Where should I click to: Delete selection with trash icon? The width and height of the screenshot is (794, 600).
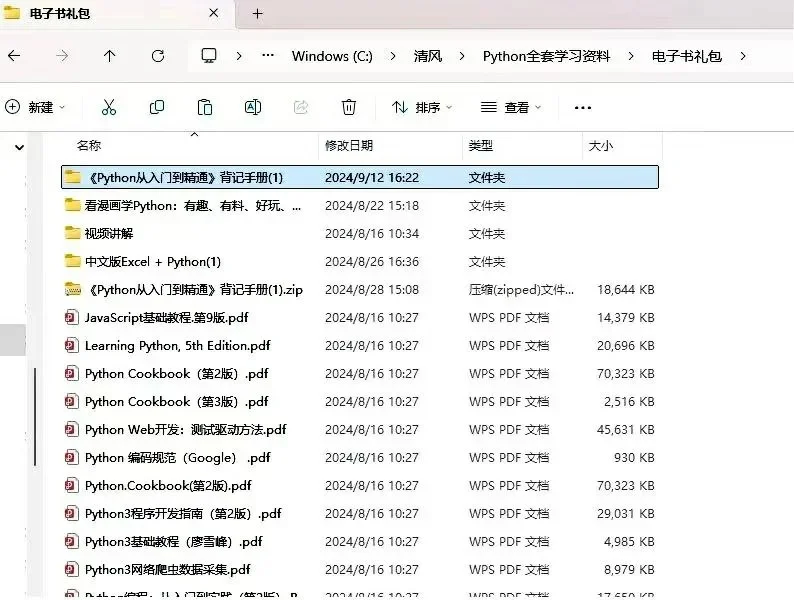[348, 107]
